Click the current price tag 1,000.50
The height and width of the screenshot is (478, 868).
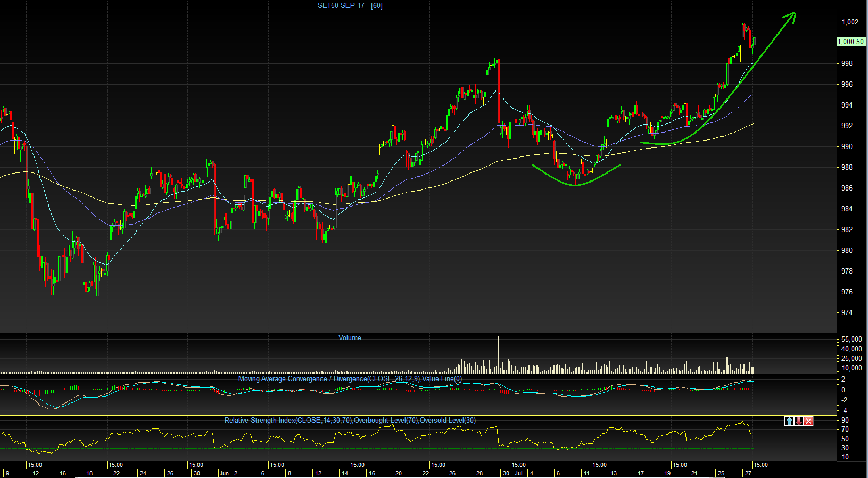click(850, 42)
